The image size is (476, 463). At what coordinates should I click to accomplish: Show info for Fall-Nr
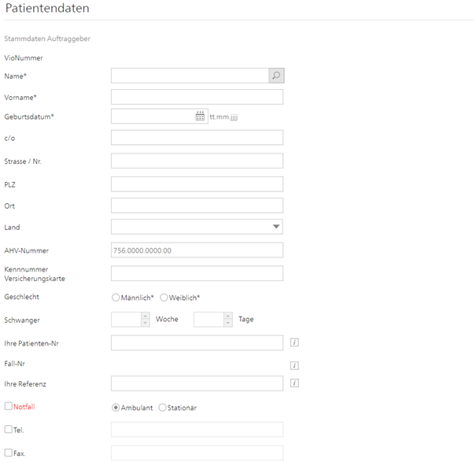(x=295, y=365)
